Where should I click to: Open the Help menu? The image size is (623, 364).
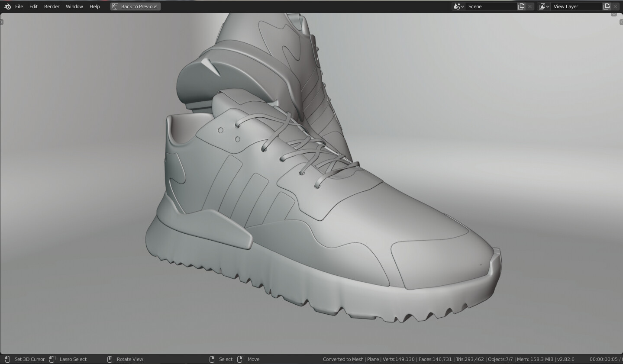pyautogui.click(x=94, y=6)
